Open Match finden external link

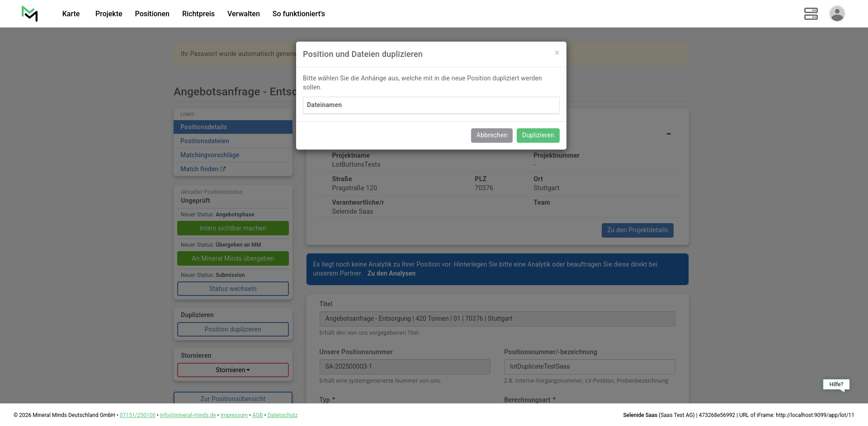click(203, 169)
